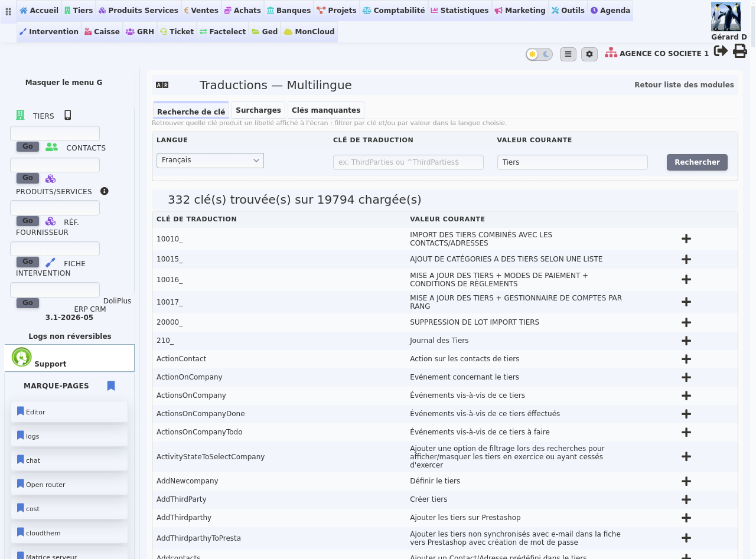Click the Marque-pages bookmark icon

(x=111, y=385)
